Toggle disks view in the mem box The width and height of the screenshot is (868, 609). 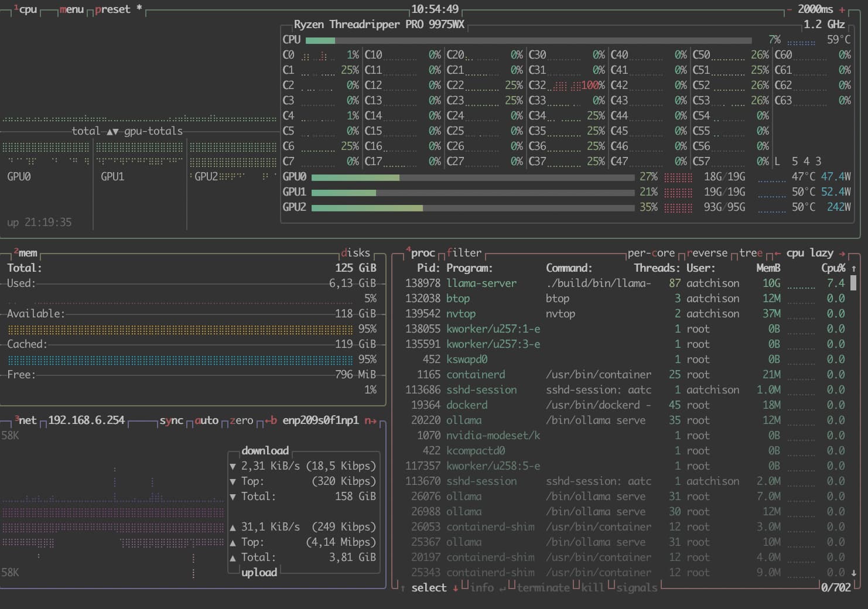point(356,253)
